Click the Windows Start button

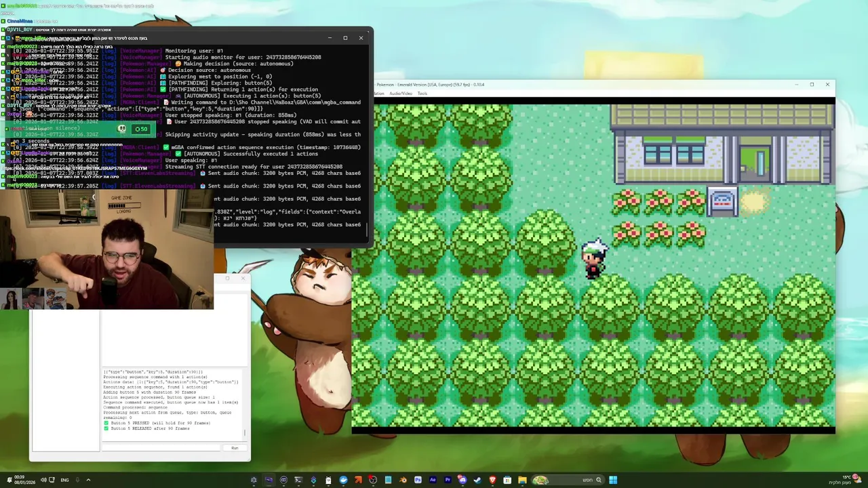point(613,480)
